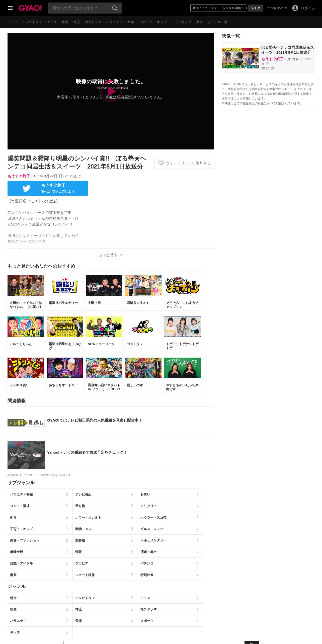322x644 pixels.
Task: Expand the バラエティ番組 subgenre chevron
Action: tap(67, 495)
